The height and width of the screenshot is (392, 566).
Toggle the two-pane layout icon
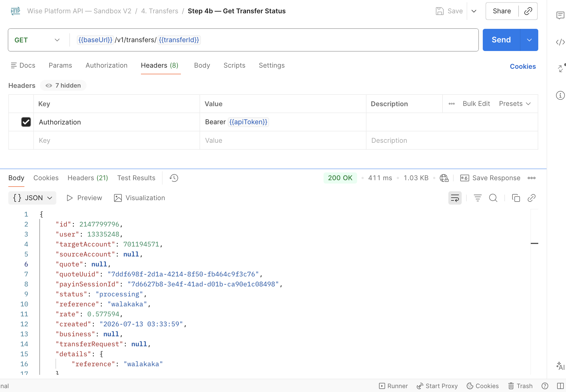pos(560,386)
